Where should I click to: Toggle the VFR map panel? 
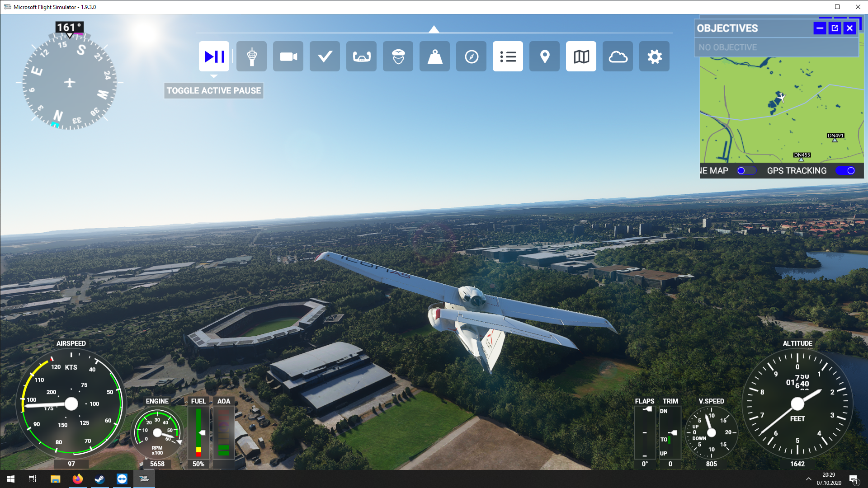pyautogui.click(x=581, y=56)
